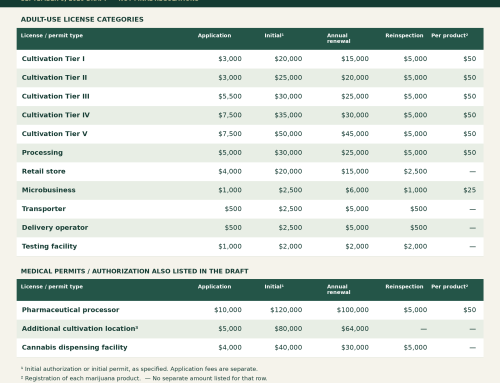Click Testing facility reinspection fee $2,000
Screen dimensions: 500x383
coord(415,246)
